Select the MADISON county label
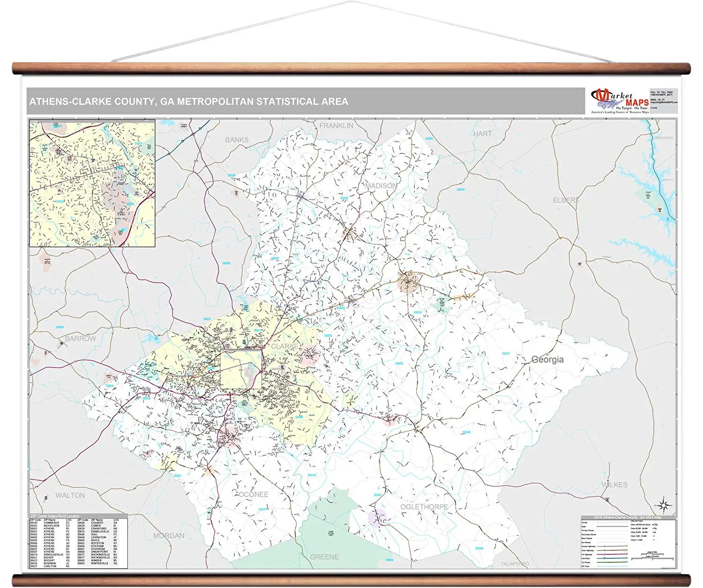Screen dimensions: 703x588 (381, 186)
